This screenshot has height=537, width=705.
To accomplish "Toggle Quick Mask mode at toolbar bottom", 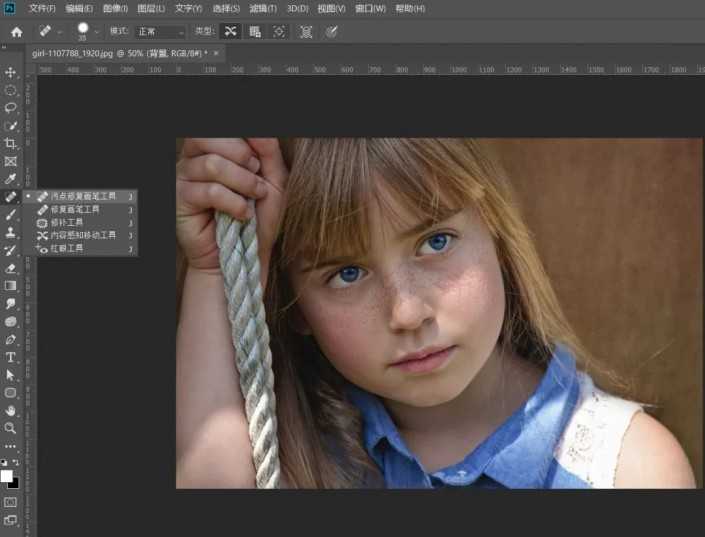I will coord(11,502).
